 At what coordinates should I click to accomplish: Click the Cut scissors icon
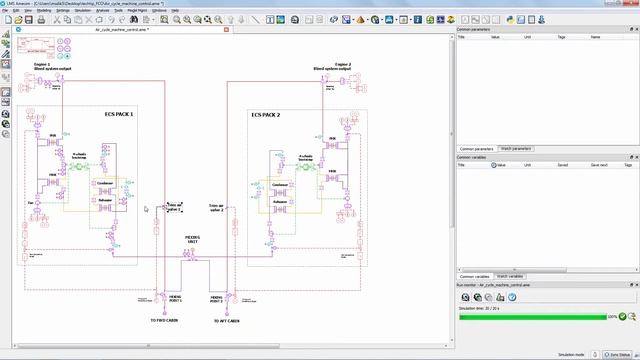(x=57, y=20)
